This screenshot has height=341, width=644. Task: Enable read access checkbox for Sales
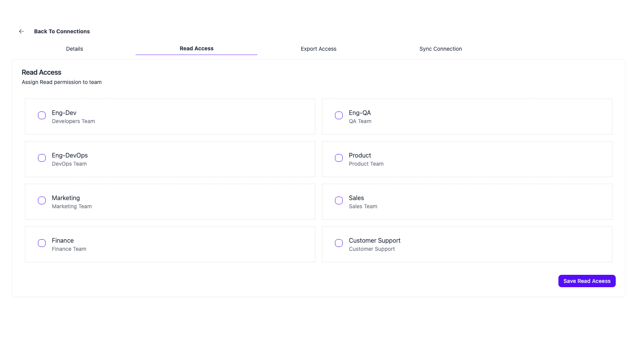point(339,200)
